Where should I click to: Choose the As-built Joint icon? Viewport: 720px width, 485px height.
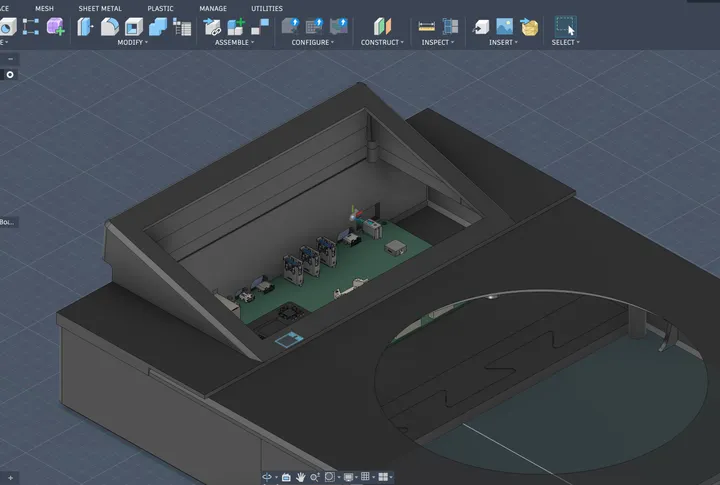click(x=260, y=27)
